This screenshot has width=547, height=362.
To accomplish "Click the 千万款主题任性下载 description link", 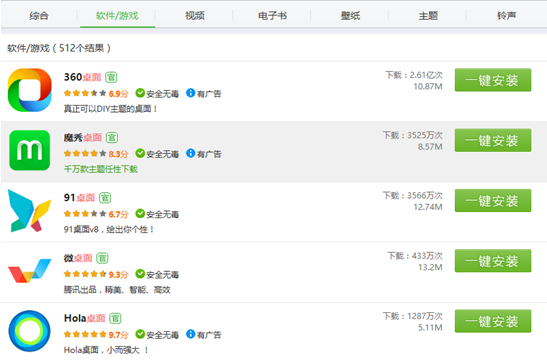I will point(100,169).
